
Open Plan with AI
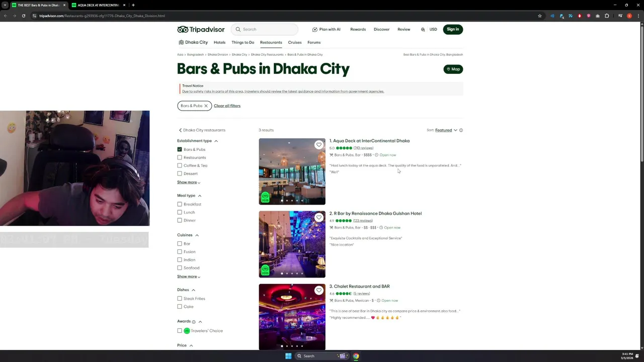point(327,29)
